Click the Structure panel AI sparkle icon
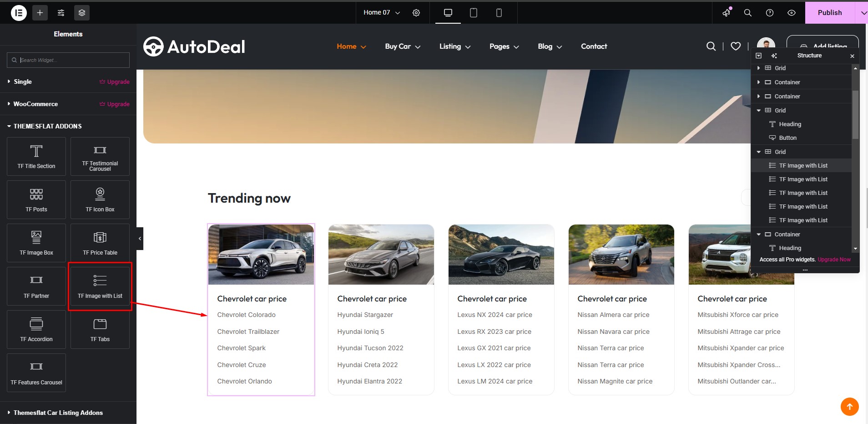 tap(774, 56)
